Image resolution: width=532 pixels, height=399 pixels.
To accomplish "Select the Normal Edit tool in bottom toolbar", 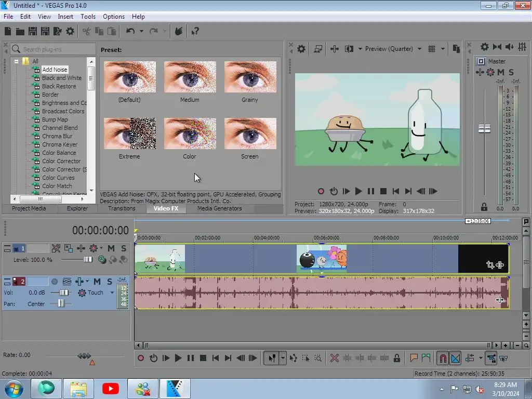I will pyautogui.click(x=272, y=358).
